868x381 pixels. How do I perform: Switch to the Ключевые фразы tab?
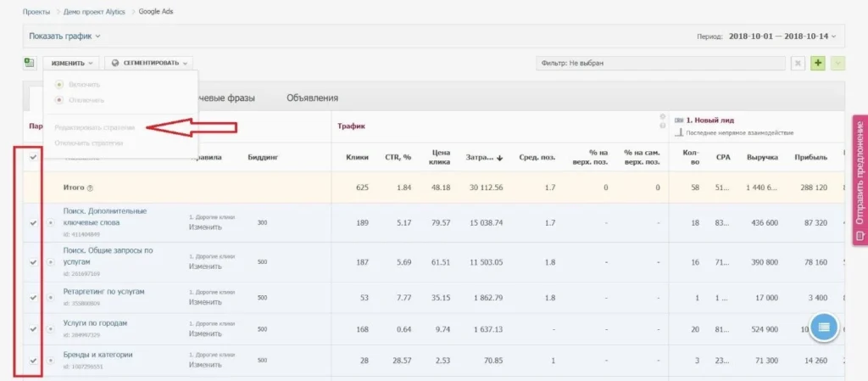(227, 98)
